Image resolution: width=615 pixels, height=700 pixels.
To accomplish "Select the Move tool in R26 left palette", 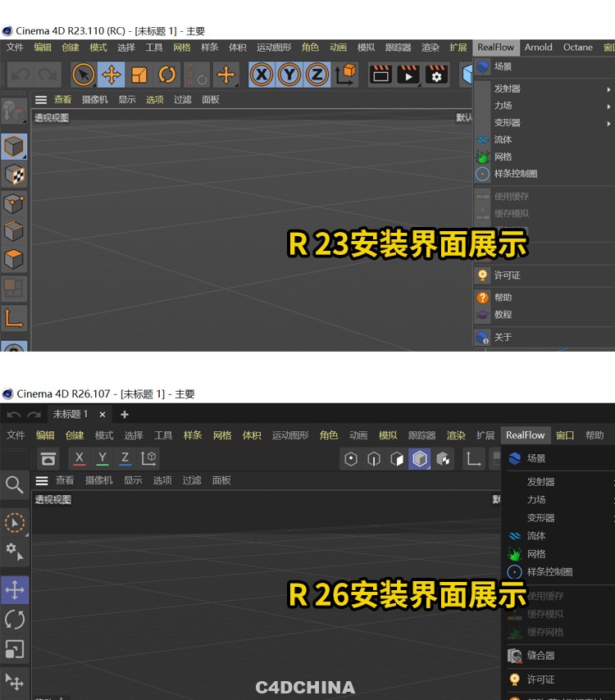I will point(15,590).
